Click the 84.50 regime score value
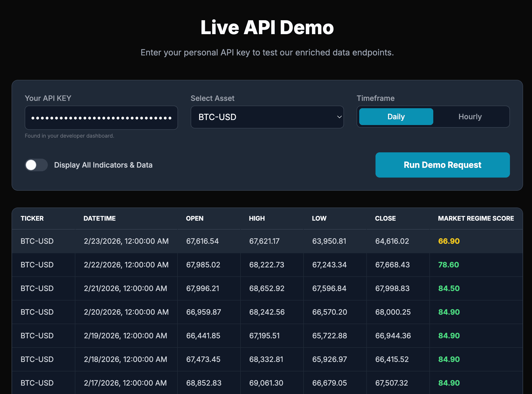Screen dimensions: 532x394 click(449, 288)
